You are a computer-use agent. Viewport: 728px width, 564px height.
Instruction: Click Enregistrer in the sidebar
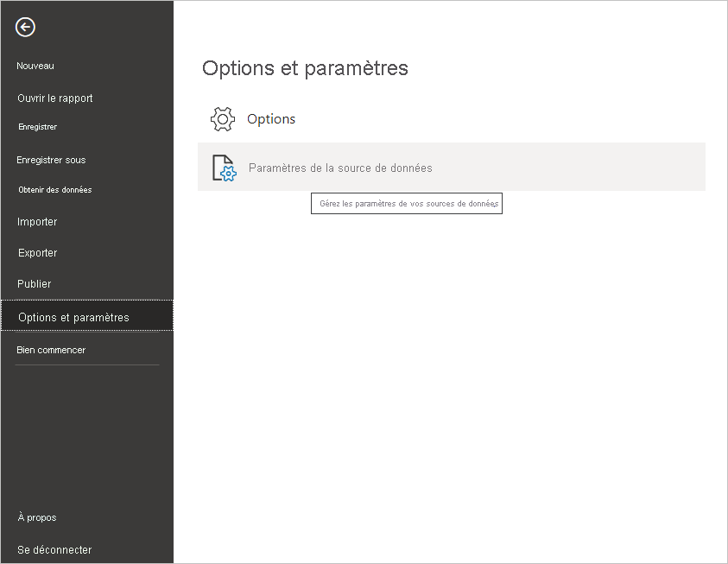click(39, 126)
